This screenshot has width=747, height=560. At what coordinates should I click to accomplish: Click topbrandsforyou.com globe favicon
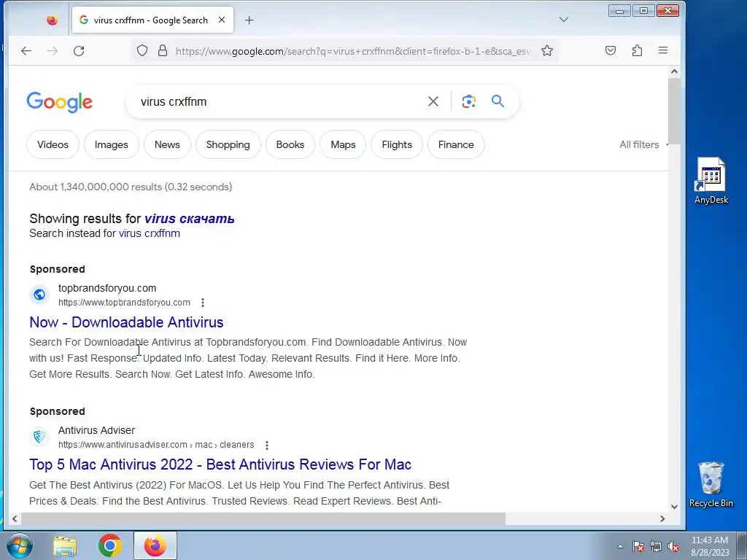[39, 295]
